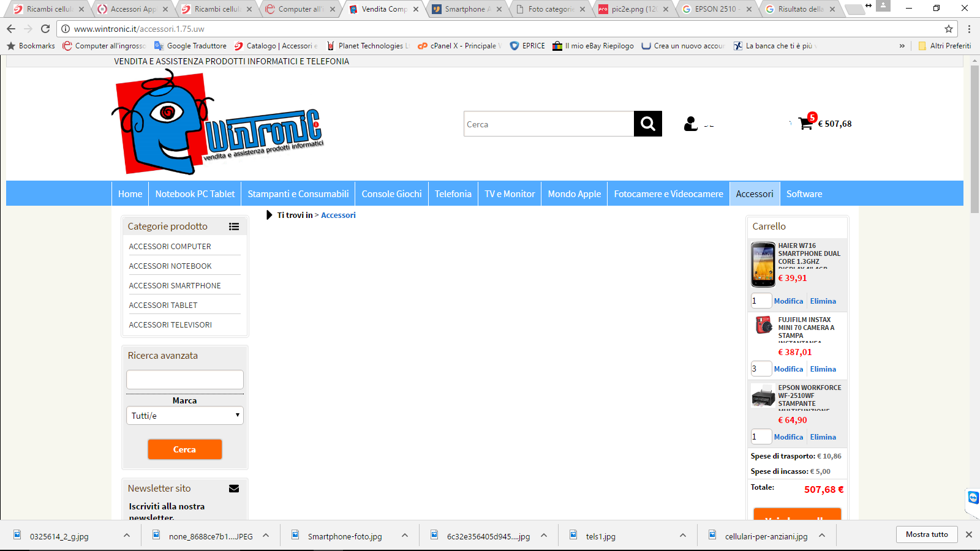
Task: Click the Newsletter envelope icon
Action: click(x=234, y=489)
